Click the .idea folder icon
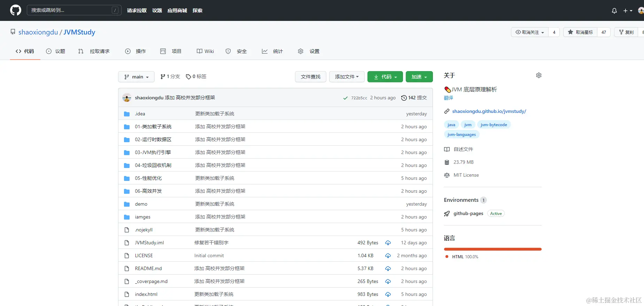 (x=127, y=114)
